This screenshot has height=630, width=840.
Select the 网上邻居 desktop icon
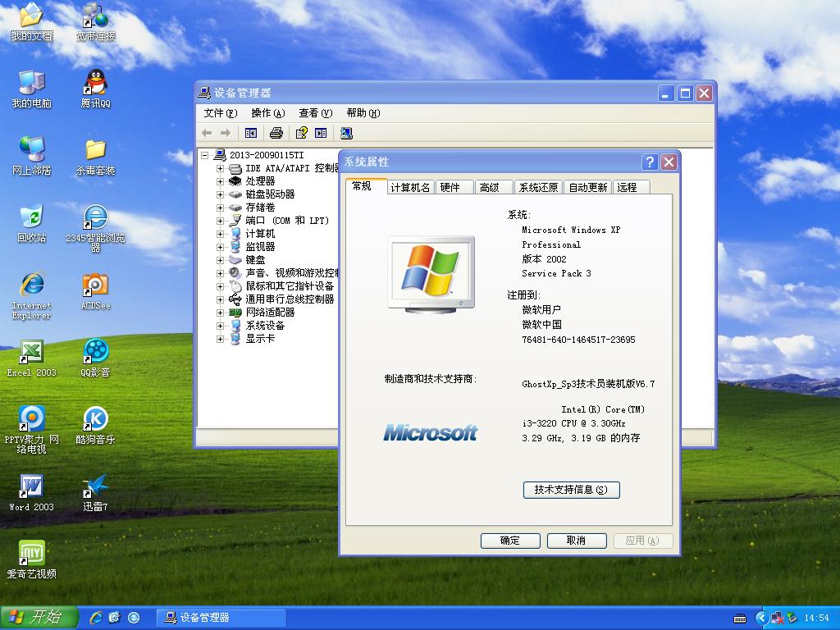32,156
